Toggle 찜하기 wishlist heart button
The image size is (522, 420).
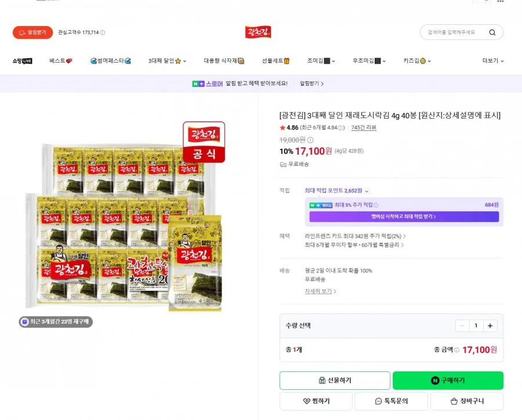click(316, 401)
